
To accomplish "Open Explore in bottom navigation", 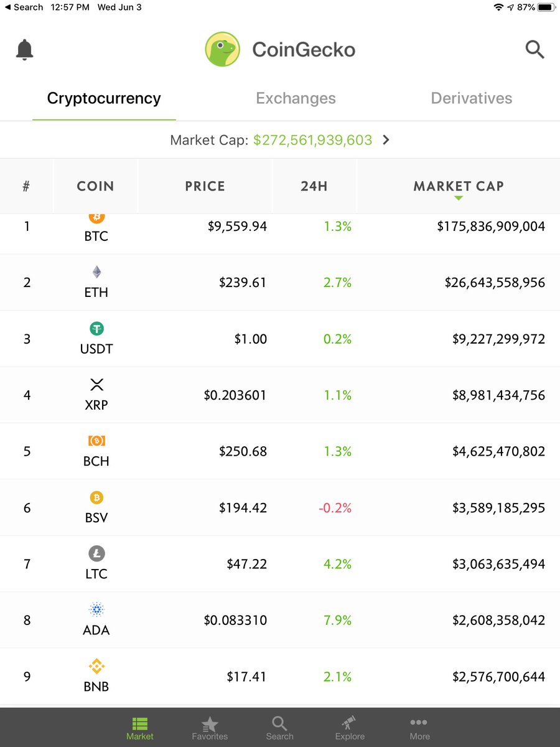I will point(350,728).
